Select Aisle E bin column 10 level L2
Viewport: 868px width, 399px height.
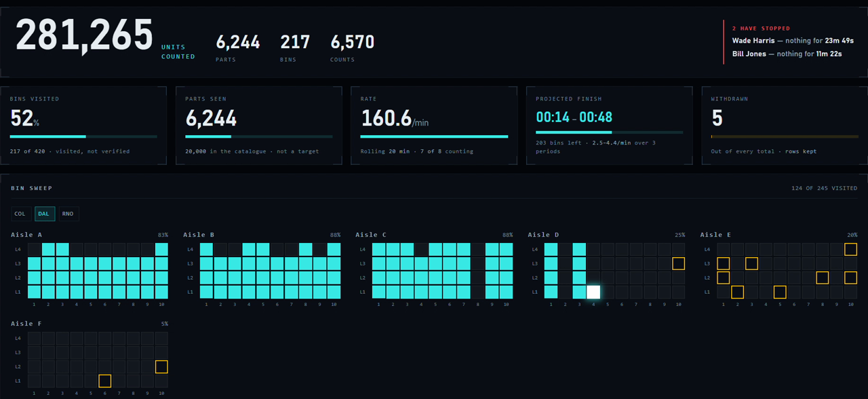(x=850, y=278)
